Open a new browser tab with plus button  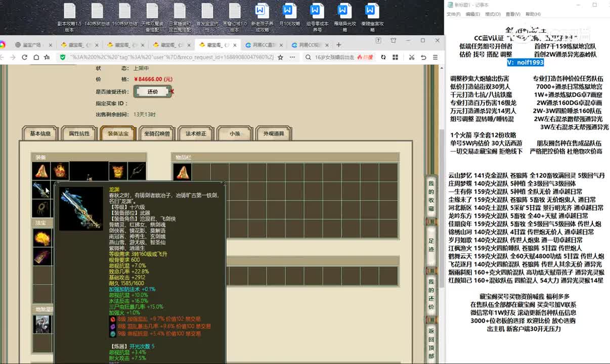[339, 44]
